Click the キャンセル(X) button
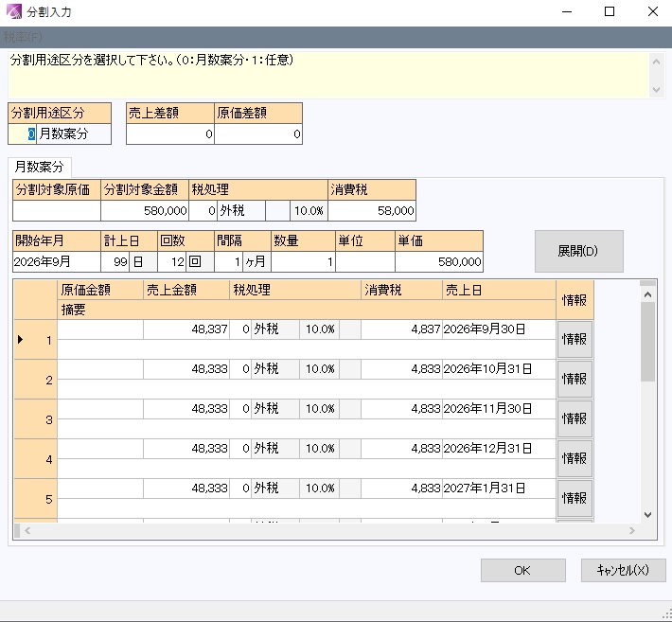 [x=623, y=570]
